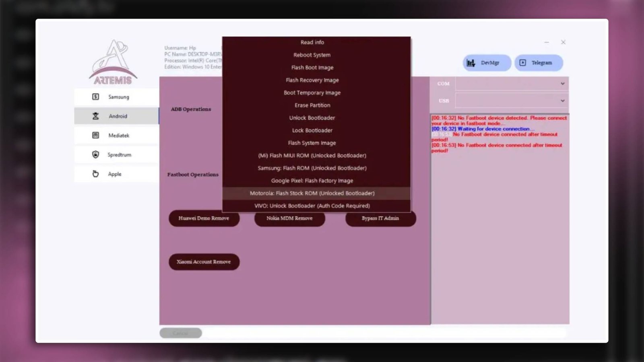Open the Telegram icon button
This screenshot has height=362, width=644.
522,63
